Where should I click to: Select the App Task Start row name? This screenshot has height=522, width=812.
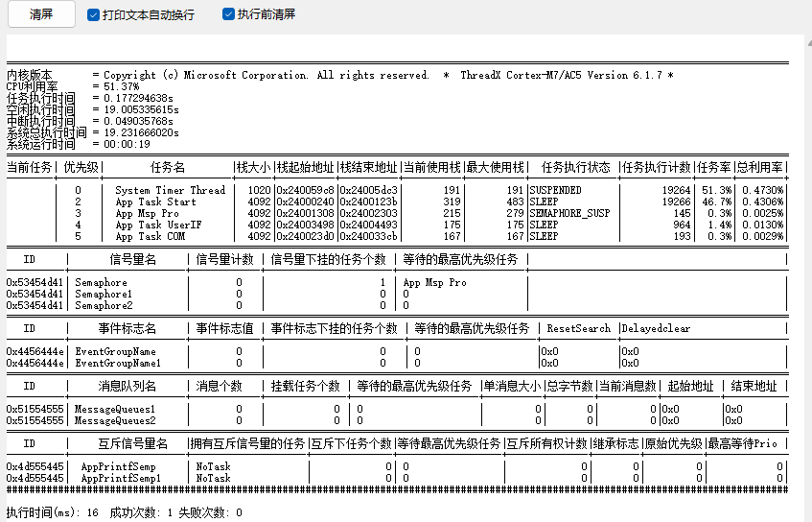click(155, 202)
